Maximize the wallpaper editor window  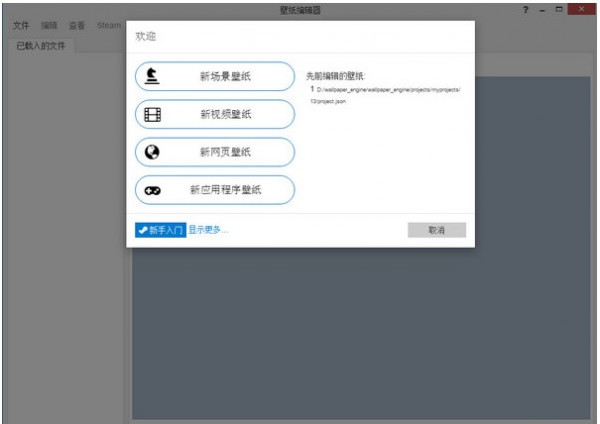(x=559, y=9)
